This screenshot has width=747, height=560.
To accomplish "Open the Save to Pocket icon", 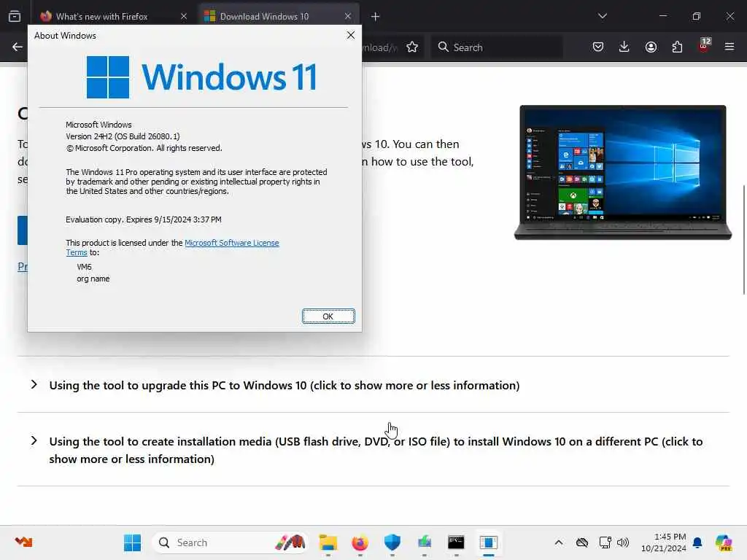I will [x=598, y=47].
